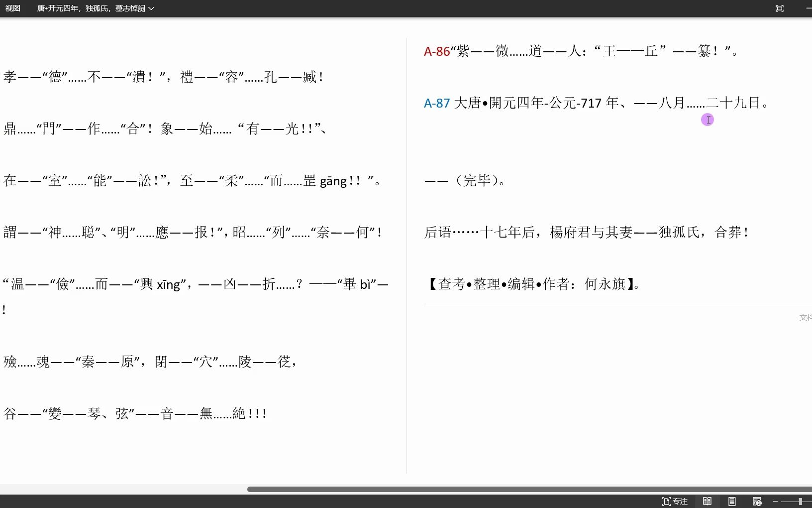This screenshot has width=812, height=508.
Task: Open the 视图 menu
Action: tap(12, 8)
